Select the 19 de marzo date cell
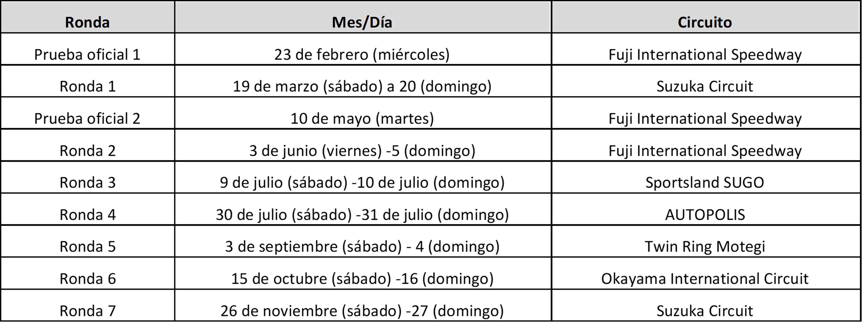Image resolution: width=868 pixels, height=325 pixels. tap(362, 86)
